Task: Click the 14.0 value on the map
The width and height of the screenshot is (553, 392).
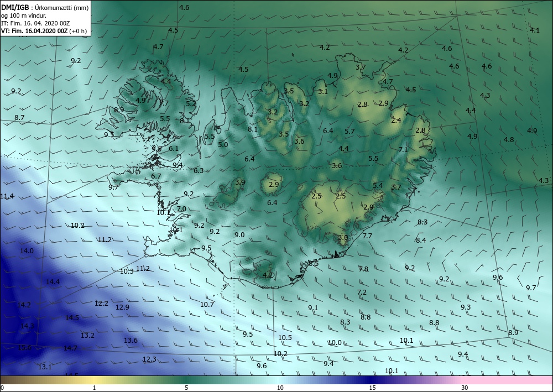Action: [27, 251]
